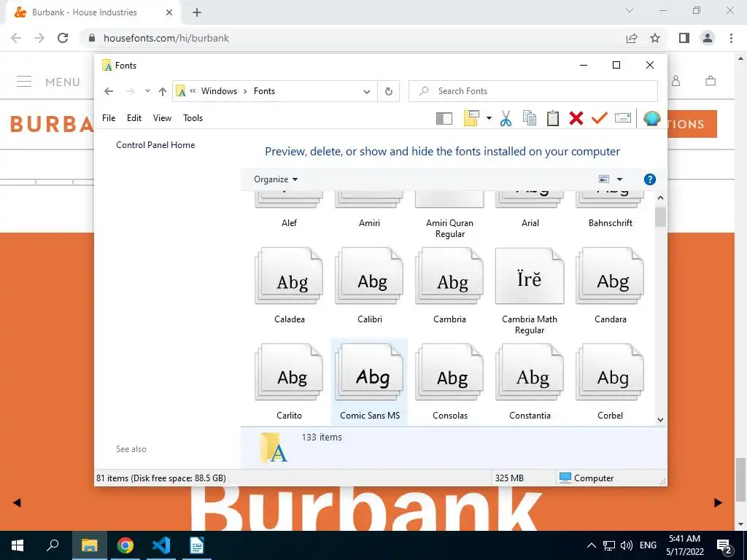The image size is (747, 560).
Task: Click the Windows breadcrumb in address bar
Action: click(219, 91)
